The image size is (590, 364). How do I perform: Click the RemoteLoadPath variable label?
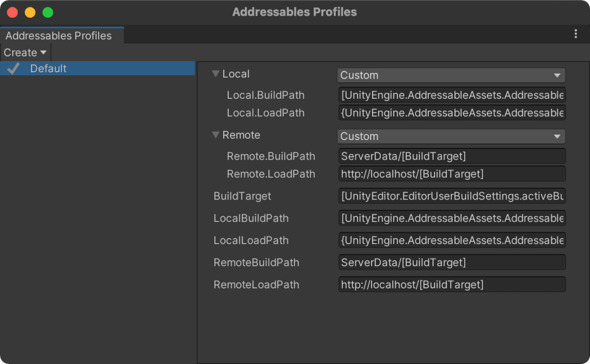point(256,284)
